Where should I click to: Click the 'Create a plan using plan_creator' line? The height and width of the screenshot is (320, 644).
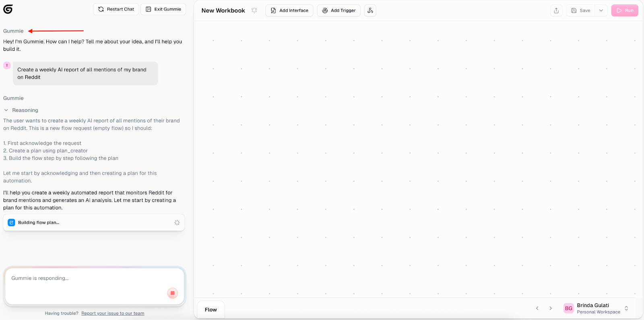coord(45,151)
